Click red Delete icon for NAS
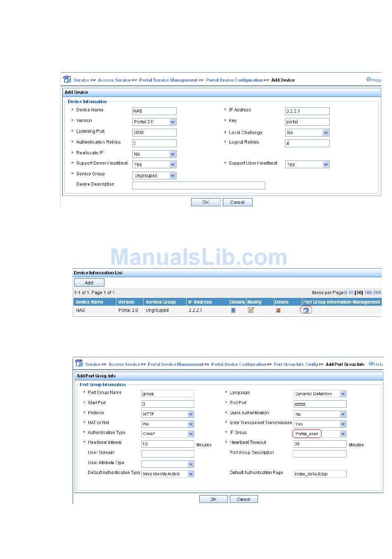Image resolution: width=392 pixels, height=559 pixels. click(x=279, y=310)
